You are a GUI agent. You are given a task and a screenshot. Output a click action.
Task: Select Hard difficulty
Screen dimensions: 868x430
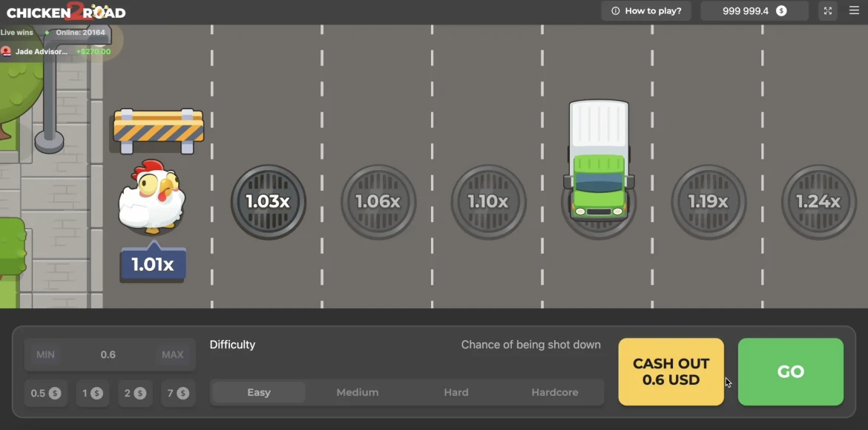tap(456, 392)
